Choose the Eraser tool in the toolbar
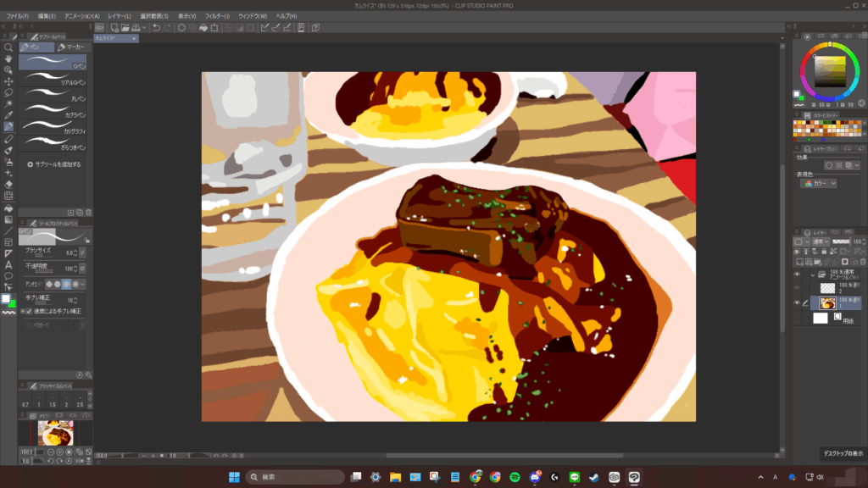 click(8, 183)
